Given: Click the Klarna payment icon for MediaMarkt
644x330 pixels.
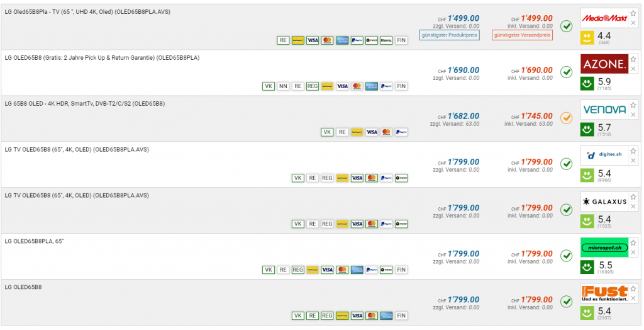Looking at the screenshot, I should [x=386, y=40].
